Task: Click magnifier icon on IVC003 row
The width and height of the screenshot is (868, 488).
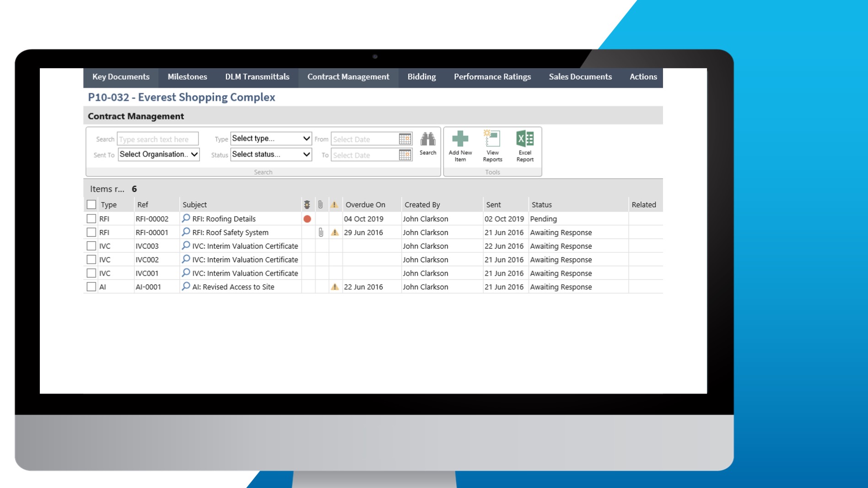Action: click(x=186, y=246)
